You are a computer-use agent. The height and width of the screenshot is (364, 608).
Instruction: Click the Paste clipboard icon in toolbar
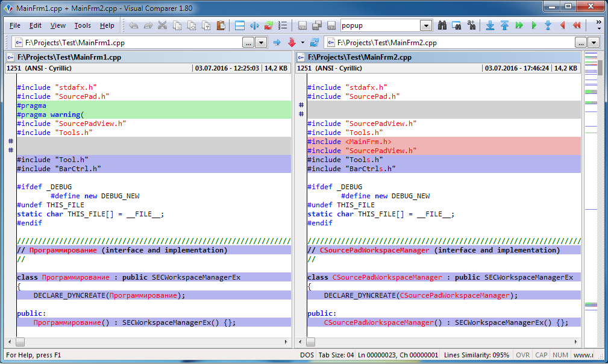[x=221, y=26]
